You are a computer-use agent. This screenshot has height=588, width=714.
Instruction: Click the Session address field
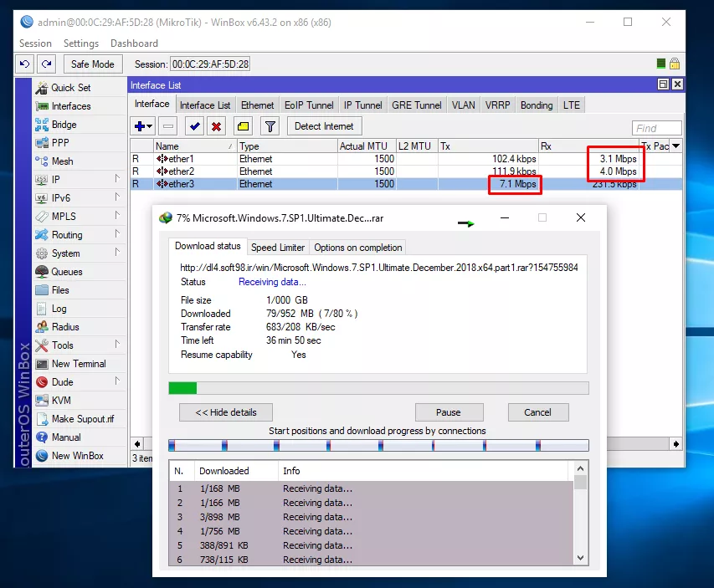210,64
